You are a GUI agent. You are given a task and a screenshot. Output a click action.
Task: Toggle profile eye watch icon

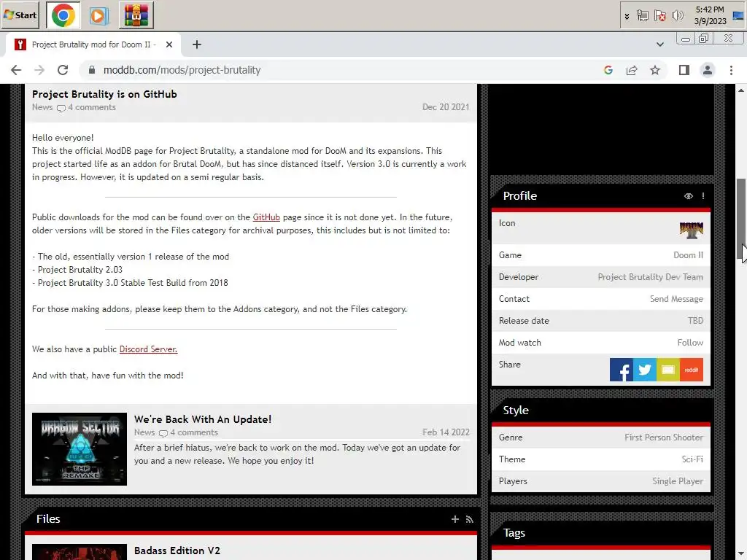(x=689, y=196)
